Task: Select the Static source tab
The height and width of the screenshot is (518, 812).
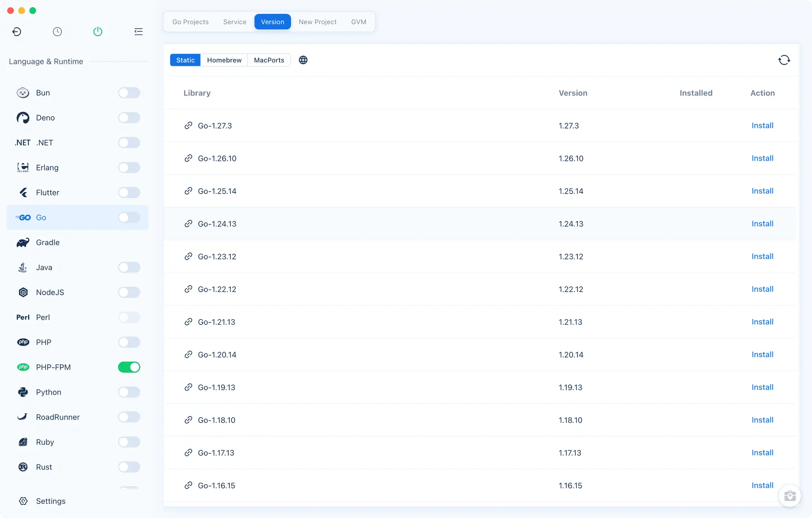Action: point(186,60)
